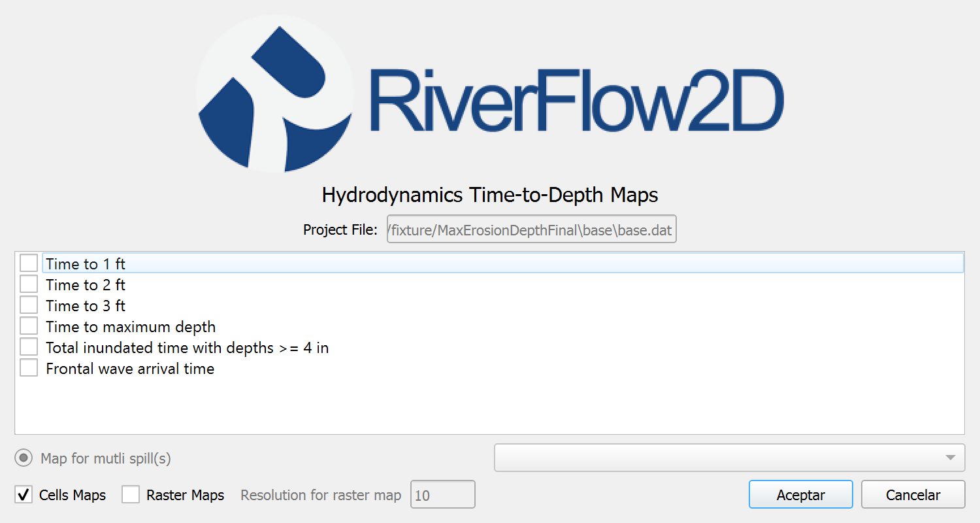Click the 'Map for mutli spill(s)' label
This screenshot has height=523, width=980.
106,459
